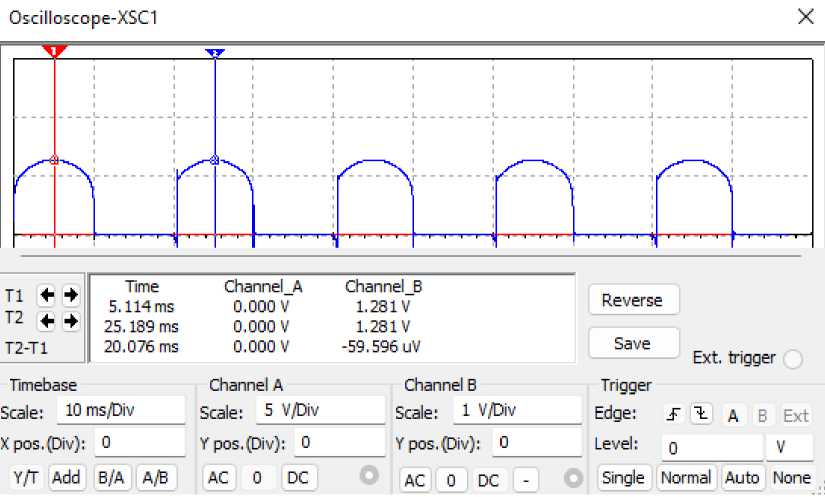Click the horizontal scrollbar under the display

click(410, 256)
